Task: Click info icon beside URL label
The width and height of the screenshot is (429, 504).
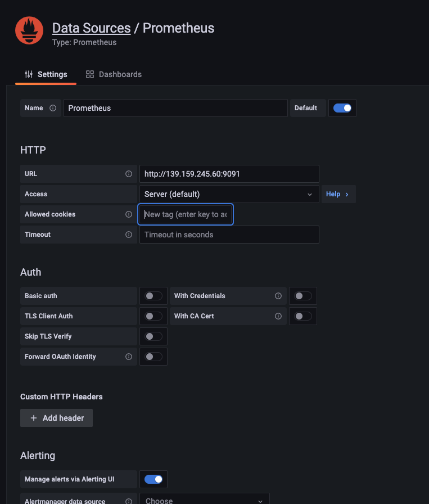Action: click(x=129, y=174)
